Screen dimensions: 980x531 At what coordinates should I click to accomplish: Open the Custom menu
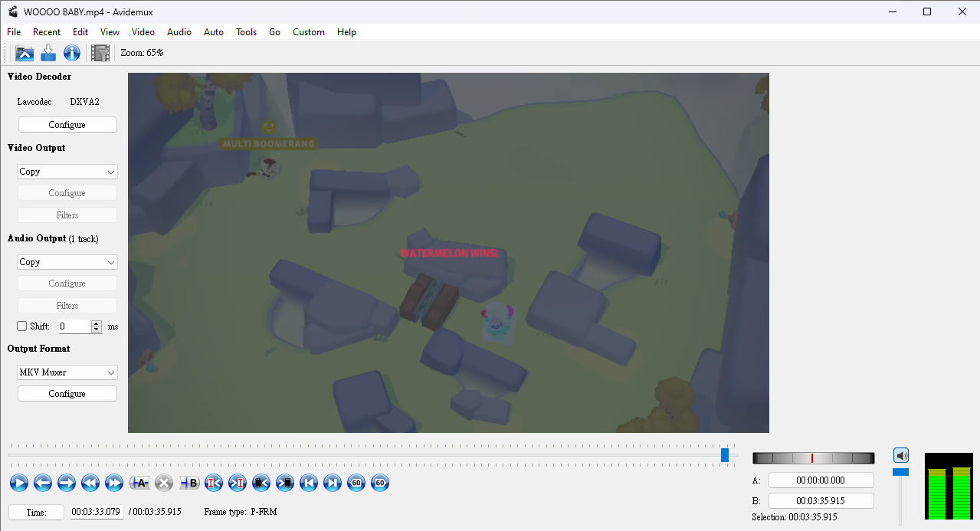tap(309, 32)
